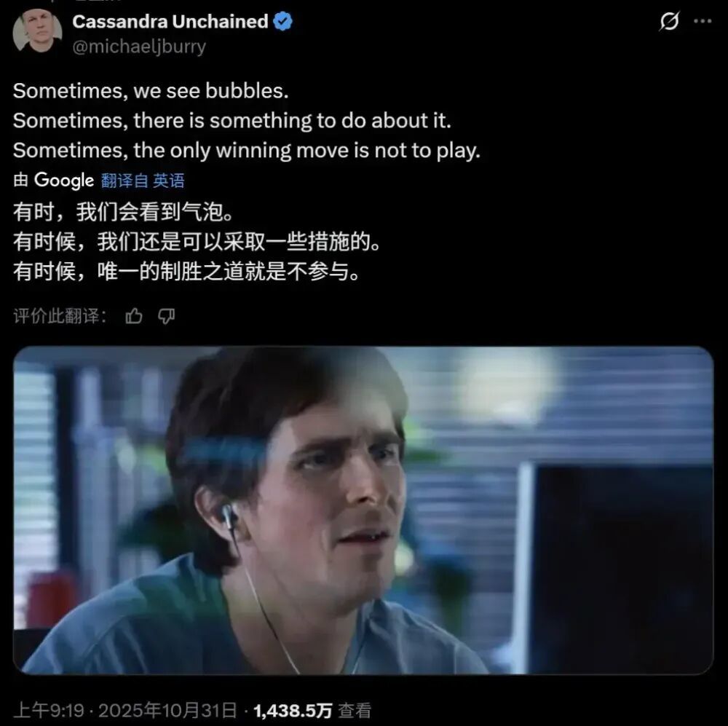
Task: Click the 评价此翻译 label
Action: (60, 316)
